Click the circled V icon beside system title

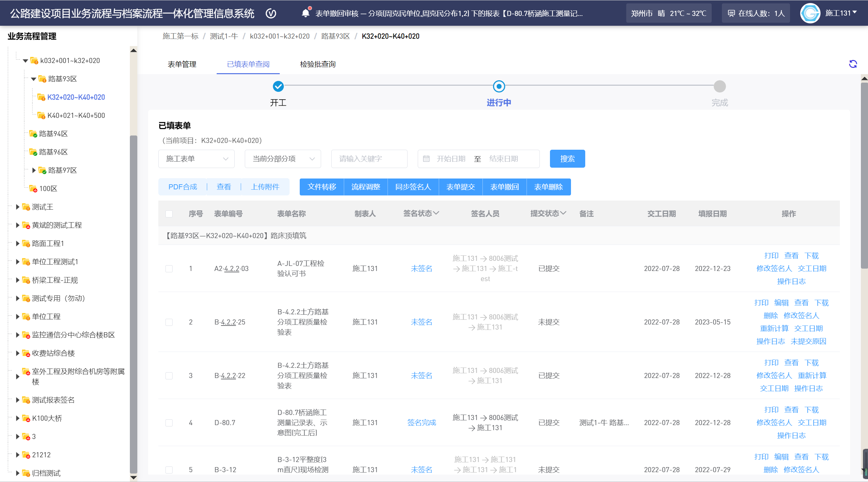click(x=271, y=14)
